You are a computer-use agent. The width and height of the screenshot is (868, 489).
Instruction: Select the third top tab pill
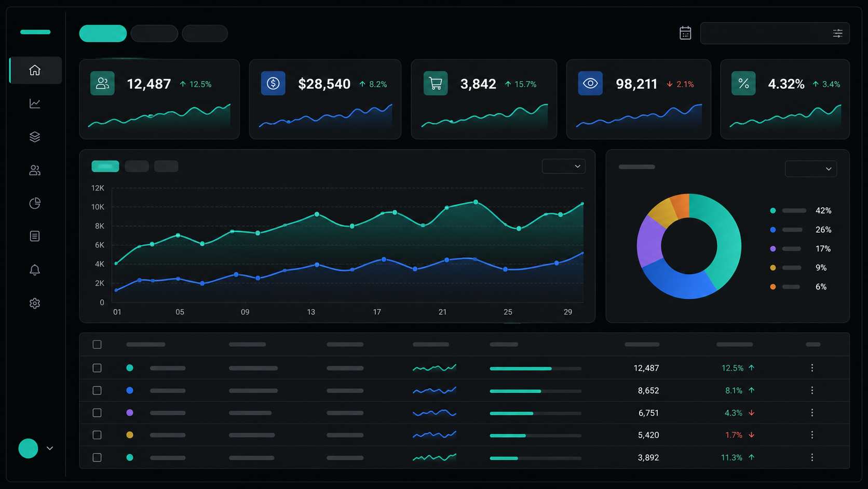tap(205, 33)
